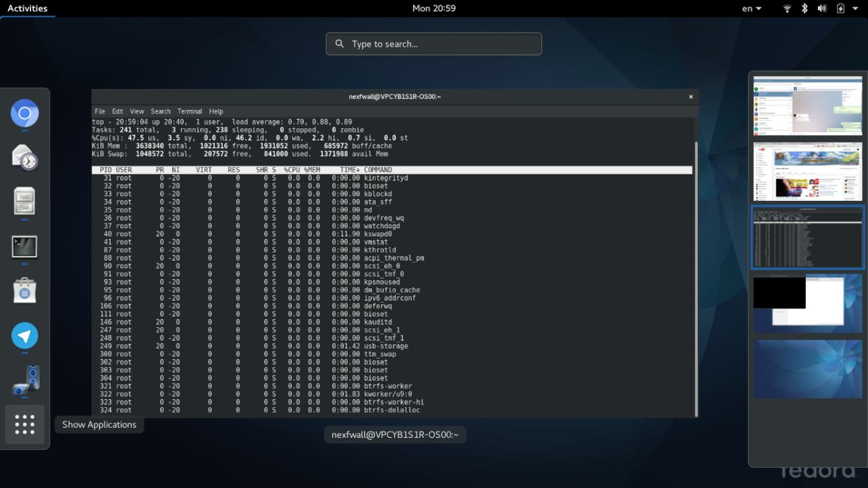
Task: Click the volume speaker icon in top bar
Action: 822,8
